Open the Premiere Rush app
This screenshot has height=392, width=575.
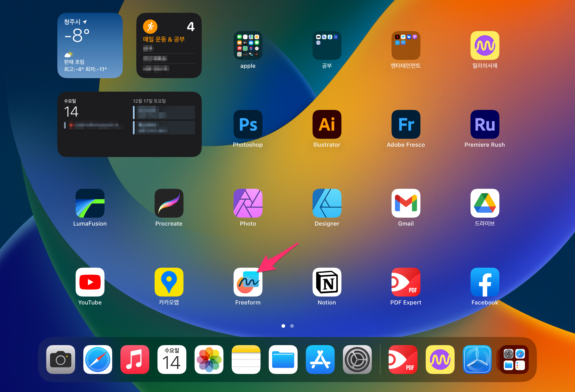point(484,124)
